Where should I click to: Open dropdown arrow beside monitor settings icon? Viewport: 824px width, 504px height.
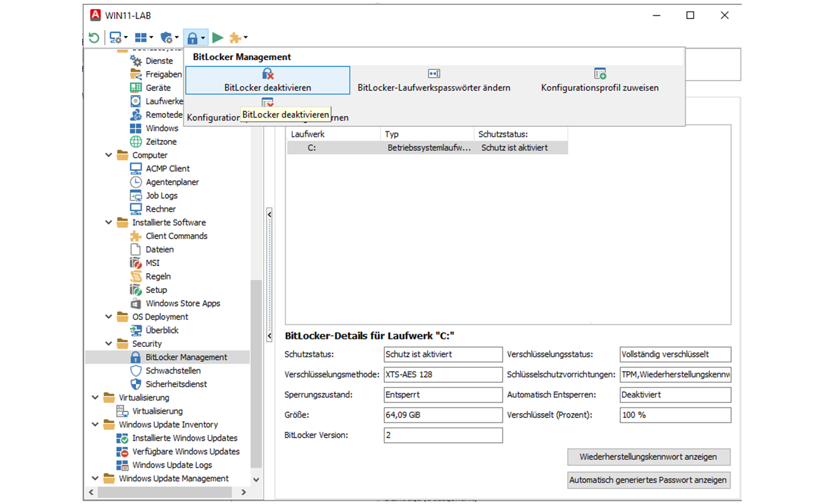(126, 38)
